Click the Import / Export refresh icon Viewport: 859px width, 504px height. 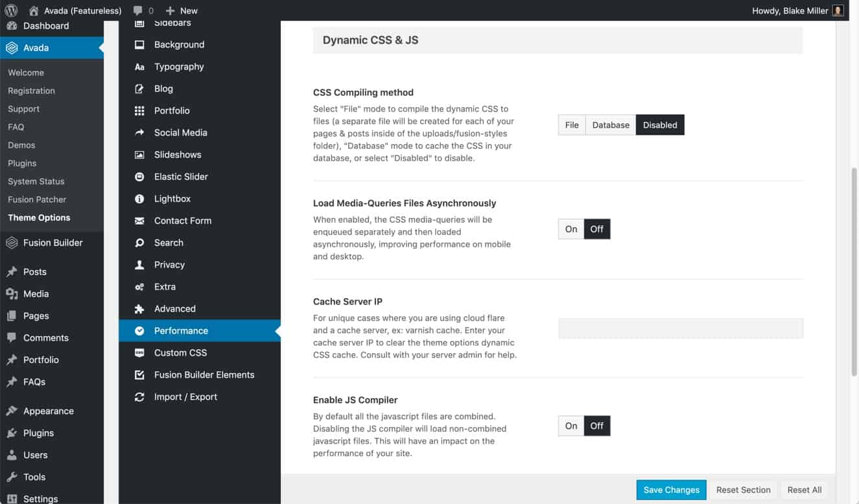click(x=139, y=397)
